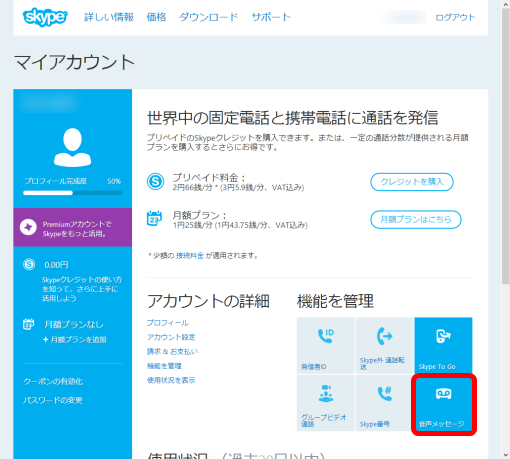Screen dimensions: 510x459
Task: Open the Skypeクレジットの使い方 tip link
Action: [82, 289]
